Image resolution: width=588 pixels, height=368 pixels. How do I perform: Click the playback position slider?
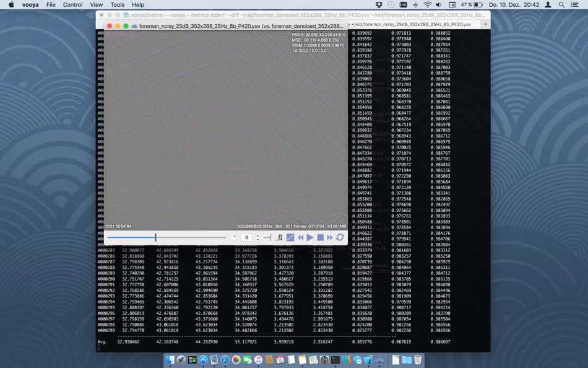pos(166,237)
